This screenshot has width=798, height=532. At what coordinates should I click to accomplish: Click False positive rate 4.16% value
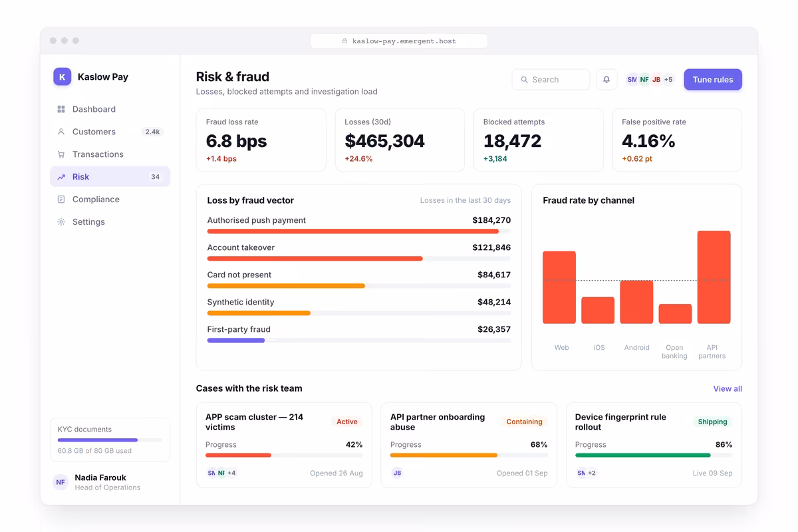point(648,141)
